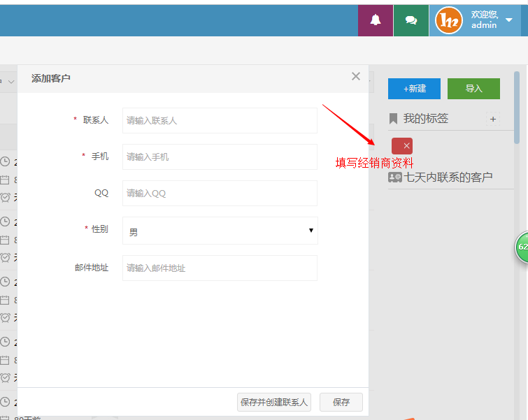
Task: Open the notifications bell icon
Action: [376, 20]
